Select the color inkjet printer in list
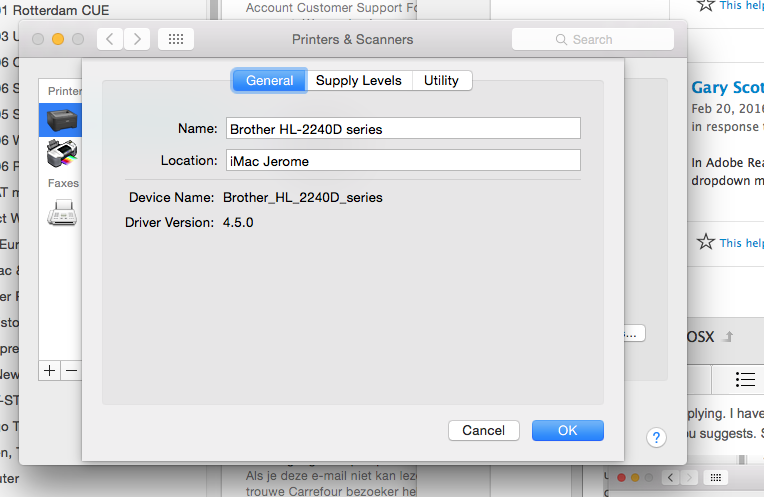Viewport: 764px width, 497px height. coord(62,153)
